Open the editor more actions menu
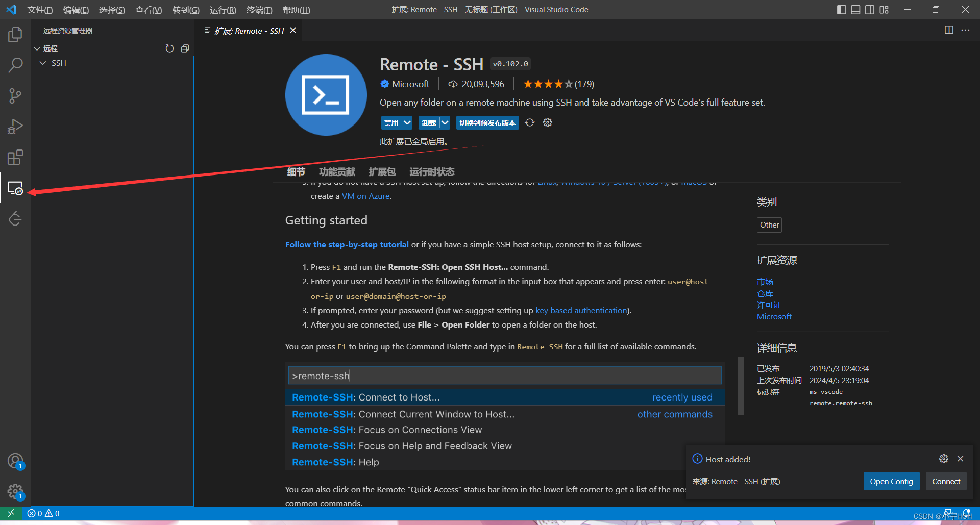This screenshot has width=980, height=525. coord(965,30)
